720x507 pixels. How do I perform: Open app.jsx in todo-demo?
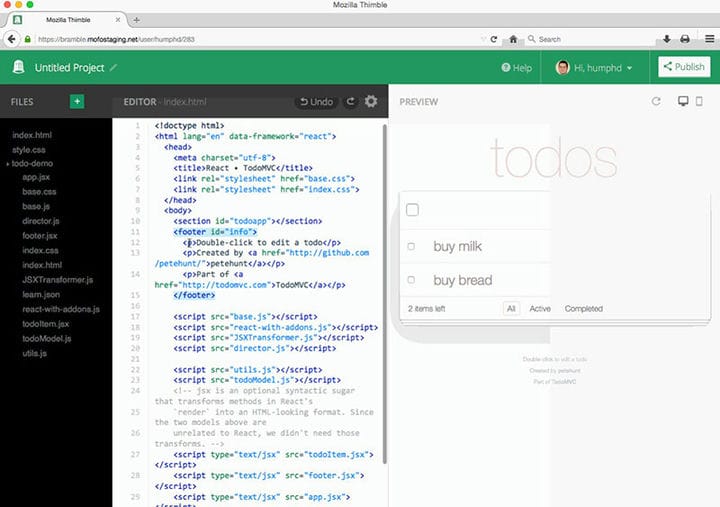point(36,177)
